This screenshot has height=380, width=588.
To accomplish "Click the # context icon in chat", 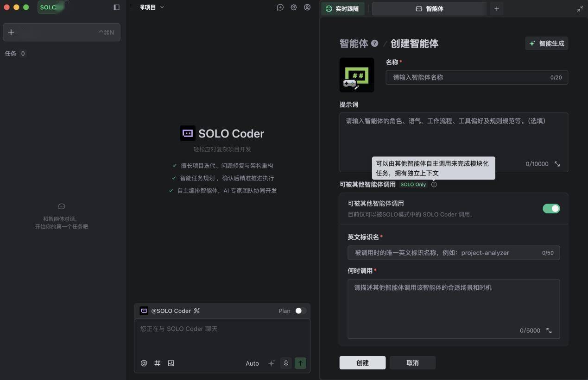I will click(158, 363).
